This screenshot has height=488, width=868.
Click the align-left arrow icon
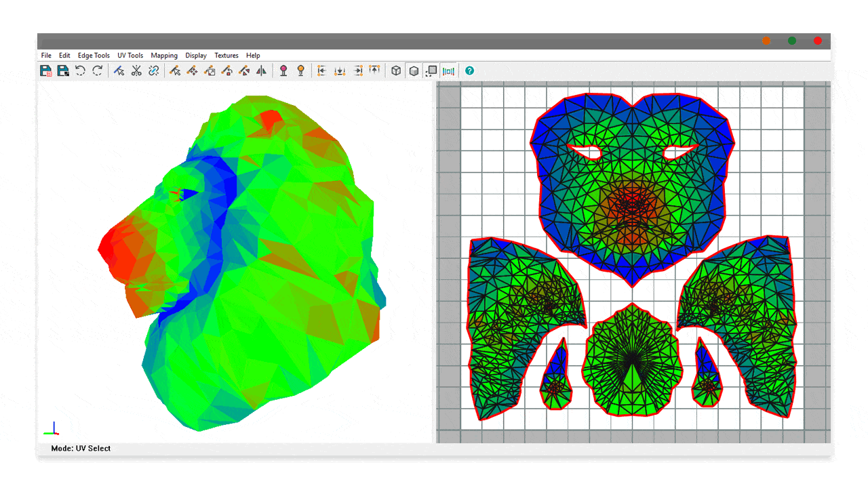(x=322, y=70)
